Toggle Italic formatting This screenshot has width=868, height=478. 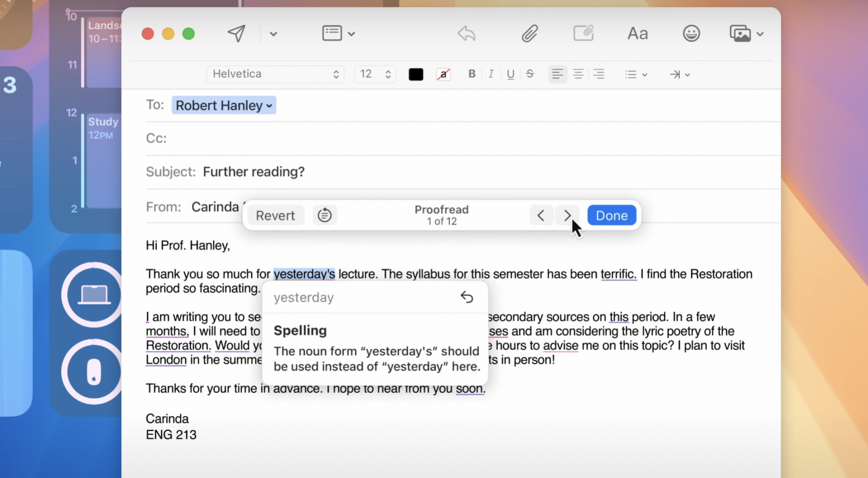(491, 74)
